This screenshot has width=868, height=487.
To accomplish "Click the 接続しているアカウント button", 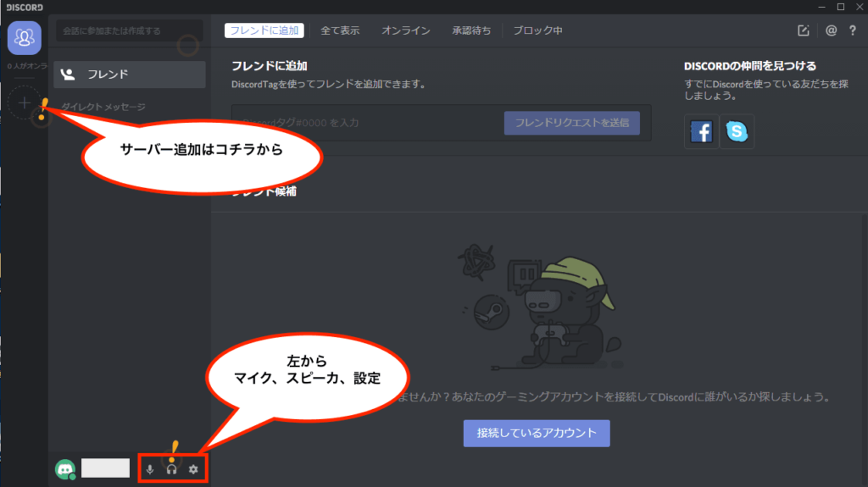I will click(537, 433).
